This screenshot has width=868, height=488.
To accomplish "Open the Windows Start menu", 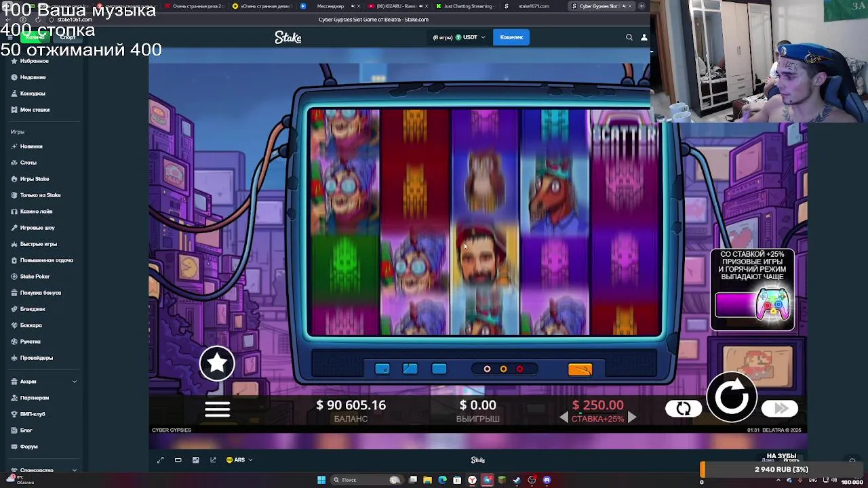I will (x=321, y=480).
